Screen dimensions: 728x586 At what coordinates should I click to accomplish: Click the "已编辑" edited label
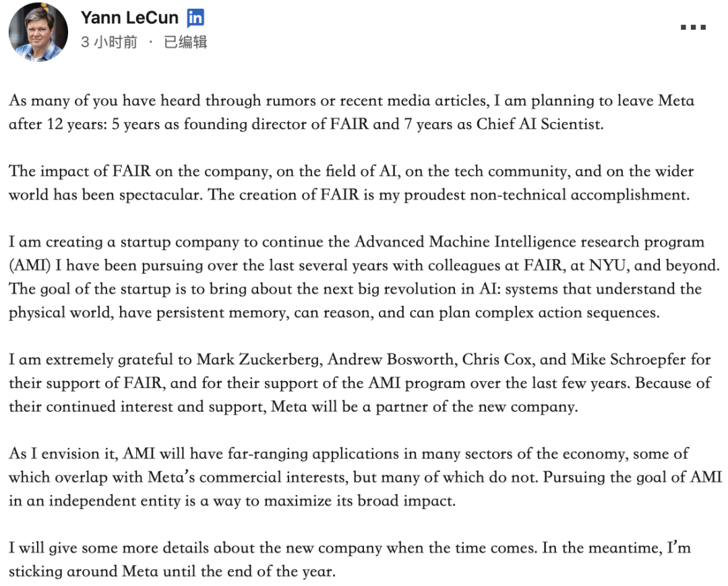(x=185, y=42)
